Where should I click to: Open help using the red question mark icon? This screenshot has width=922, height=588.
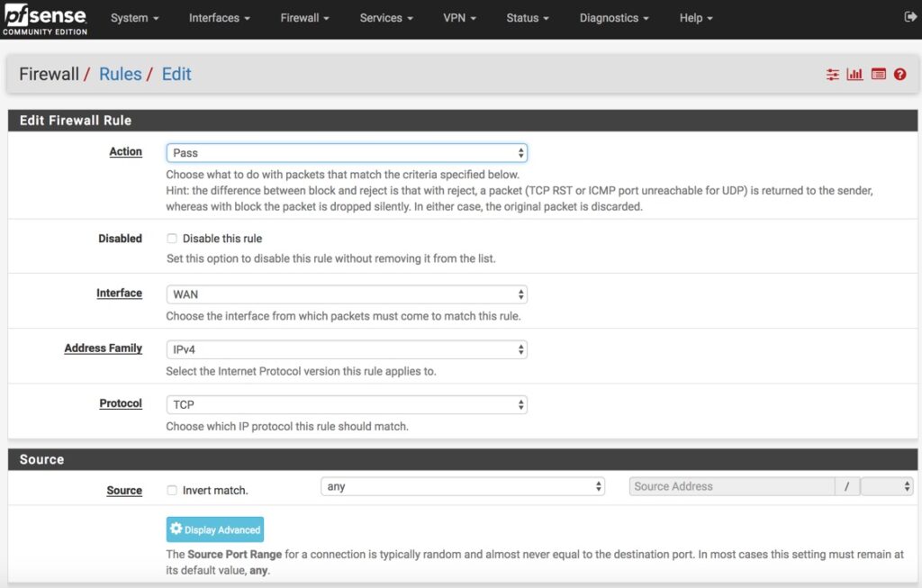(899, 75)
